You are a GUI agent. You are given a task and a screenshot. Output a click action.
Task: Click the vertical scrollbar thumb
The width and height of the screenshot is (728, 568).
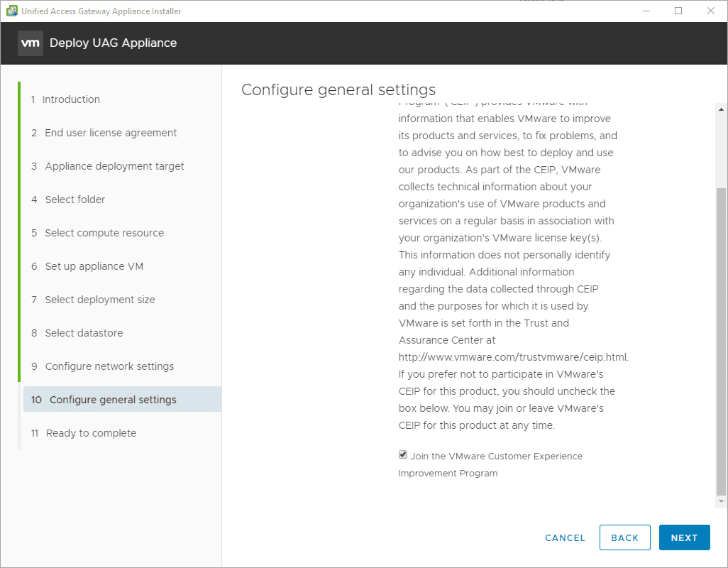(x=721, y=341)
